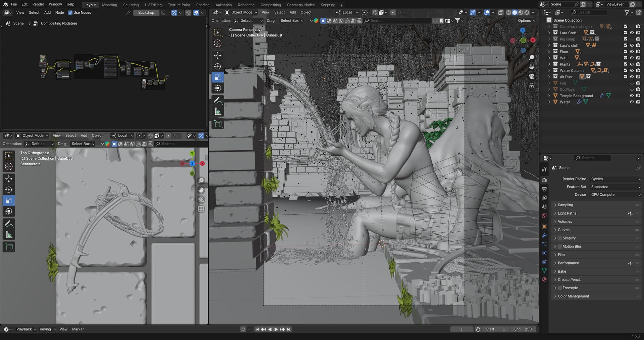Enable the Motion Blur checkbox
The image size is (644, 340).
point(559,246)
